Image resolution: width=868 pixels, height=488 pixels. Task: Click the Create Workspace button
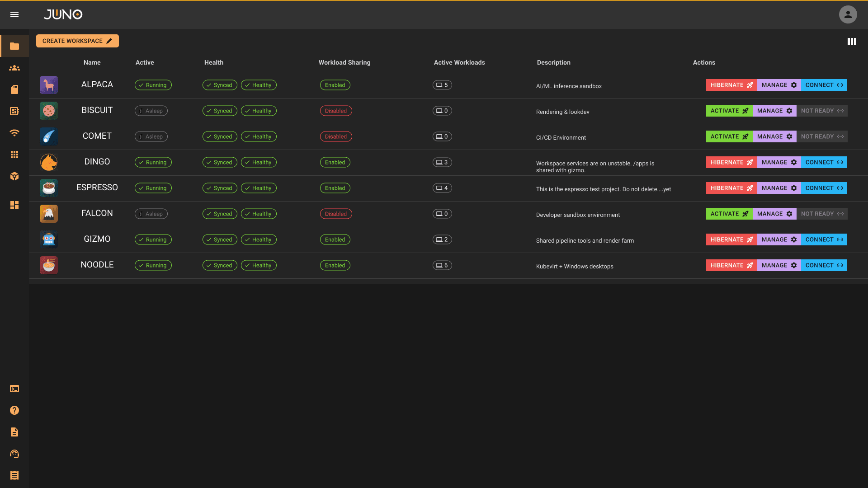click(x=77, y=41)
